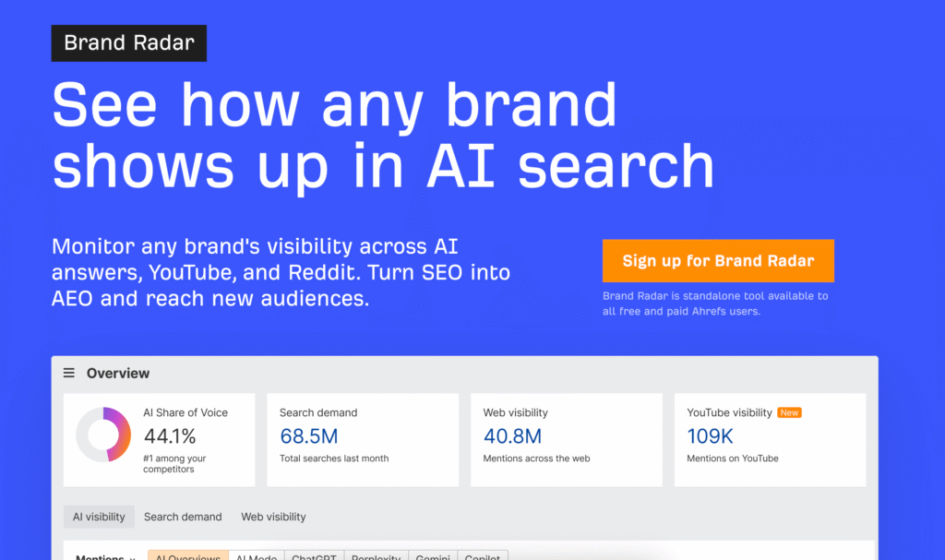This screenshot has height=560, width=945.
Task: Toggle the Gemini source filter
Action: [432, 556]
